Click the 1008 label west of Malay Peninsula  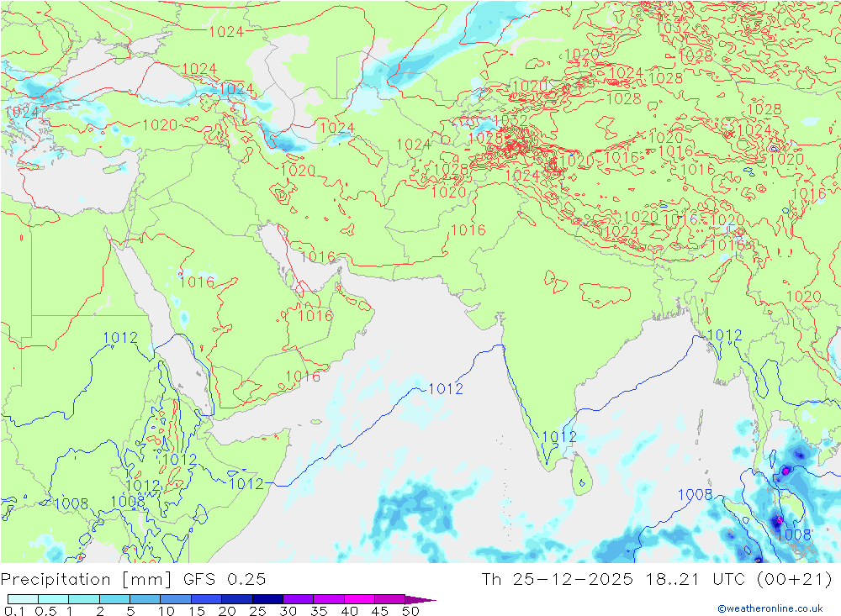point(696,495)
